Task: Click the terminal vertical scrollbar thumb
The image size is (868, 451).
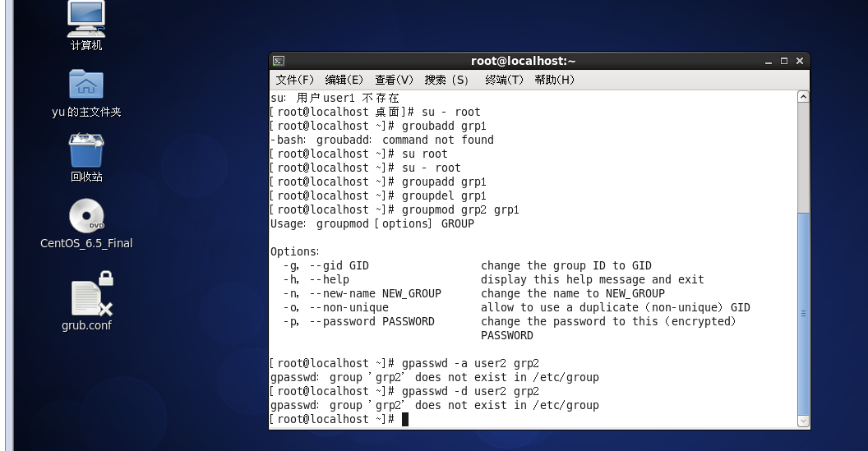Action: click(803, 314)
